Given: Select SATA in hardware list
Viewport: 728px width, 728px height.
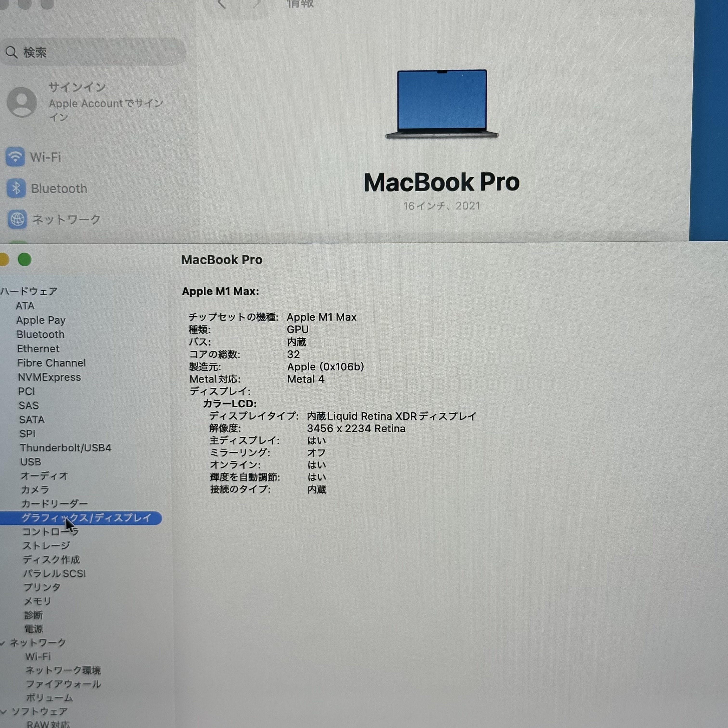Looking at the screenshot, I should tap(32, 419).
